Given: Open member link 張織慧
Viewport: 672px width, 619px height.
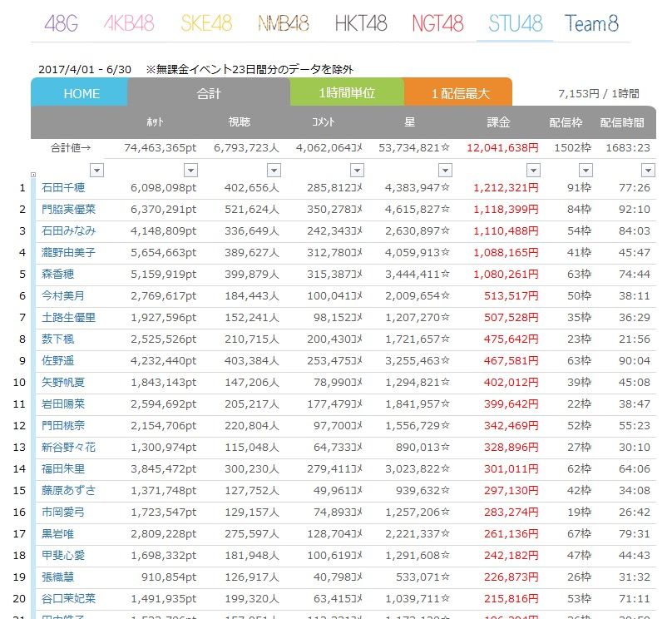Looking at the screenshot, I should coord(58,577).
